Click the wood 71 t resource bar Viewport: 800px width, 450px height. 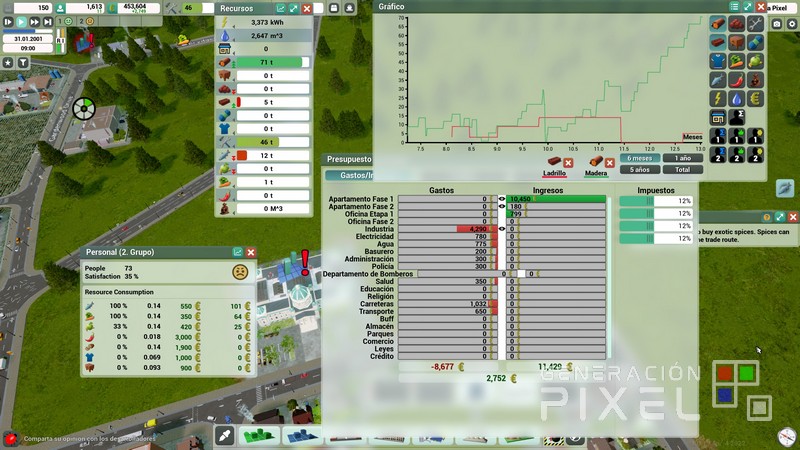point(273,62)
